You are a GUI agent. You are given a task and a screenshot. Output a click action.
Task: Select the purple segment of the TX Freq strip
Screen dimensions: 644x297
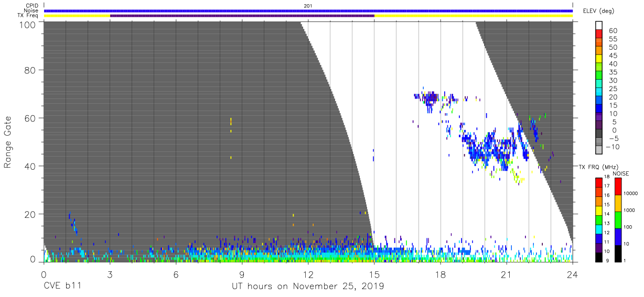[x=242, y=16]
